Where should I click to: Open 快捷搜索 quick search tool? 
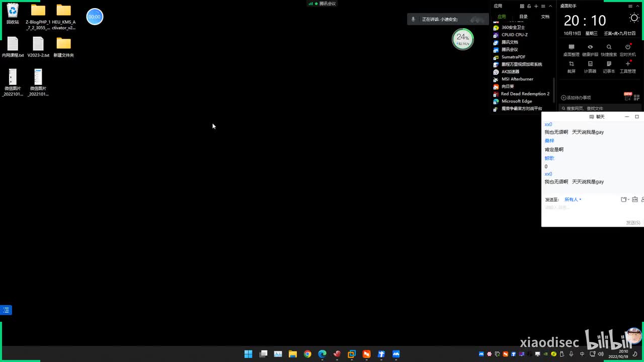(609, 50)
